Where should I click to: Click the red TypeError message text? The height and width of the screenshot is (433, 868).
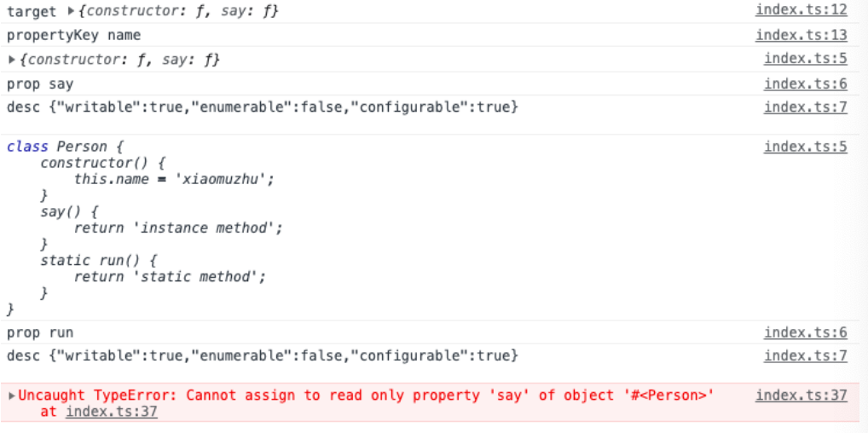(x=366, y=395)
